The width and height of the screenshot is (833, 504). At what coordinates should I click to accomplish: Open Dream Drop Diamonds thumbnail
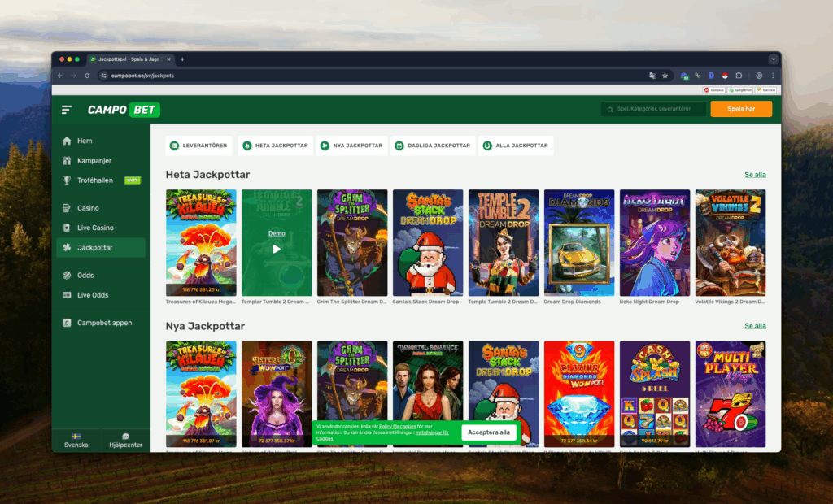579,243
